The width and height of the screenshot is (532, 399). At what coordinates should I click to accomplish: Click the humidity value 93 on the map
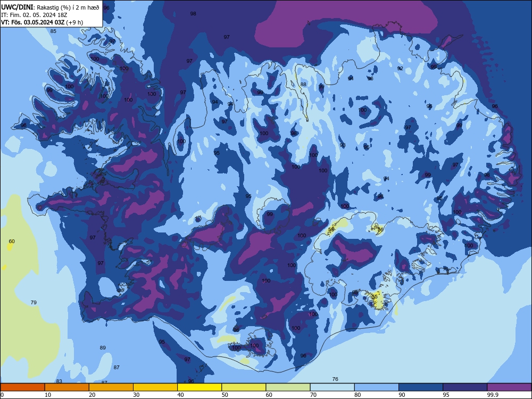[x=343, y=145]
